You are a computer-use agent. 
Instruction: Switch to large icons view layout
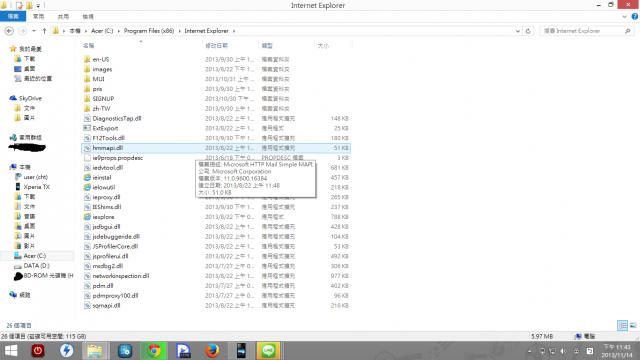633,325
